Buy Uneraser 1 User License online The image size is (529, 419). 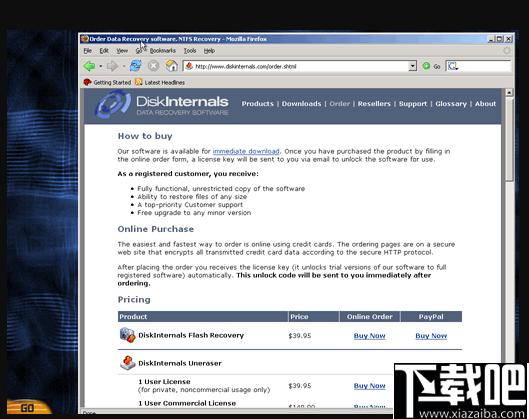click(369, 386)
